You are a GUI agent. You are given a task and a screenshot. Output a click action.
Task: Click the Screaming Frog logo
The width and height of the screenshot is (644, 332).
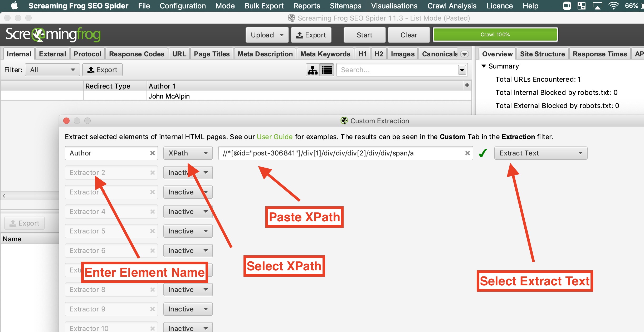click(53, 35)
